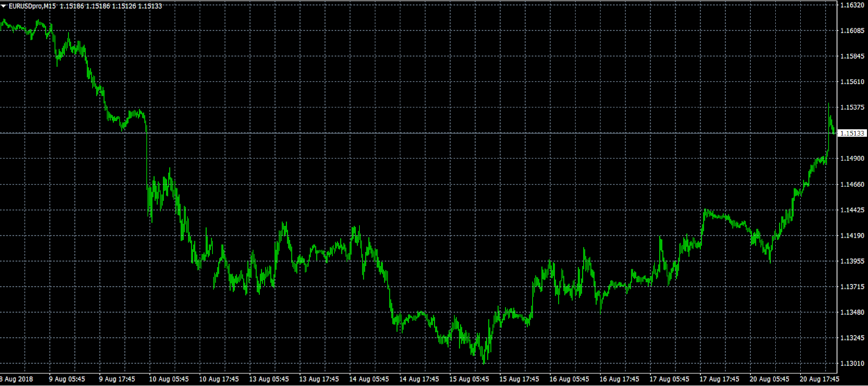Select price scale value 1.14190

click(852, 235)
